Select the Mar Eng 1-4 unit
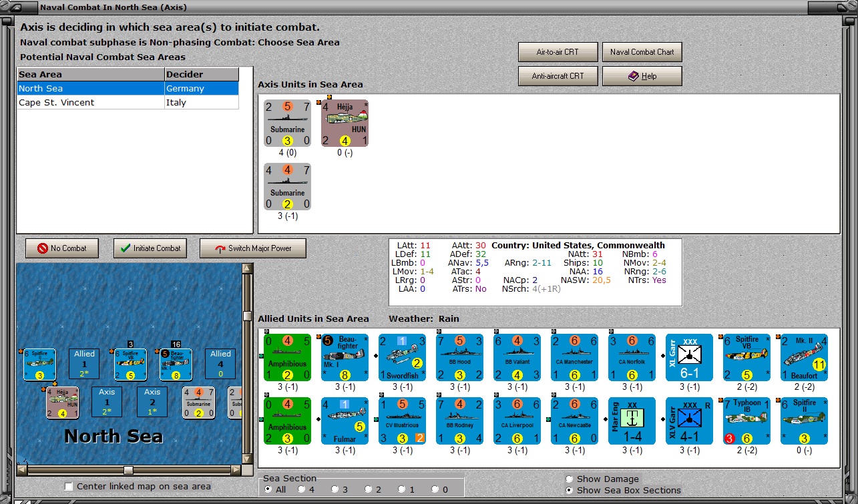Screen dimensions: 858x504 pos(632,421)
